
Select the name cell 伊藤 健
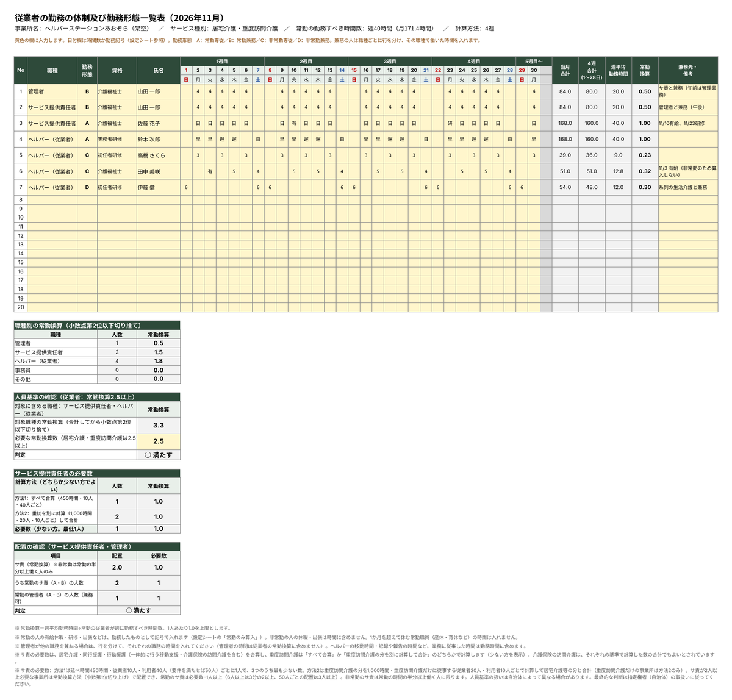coord(158,187)
